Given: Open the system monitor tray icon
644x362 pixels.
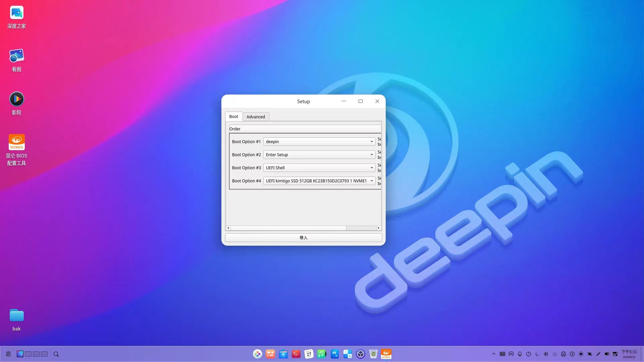Looking at the screenshot, I should point(511,354).
